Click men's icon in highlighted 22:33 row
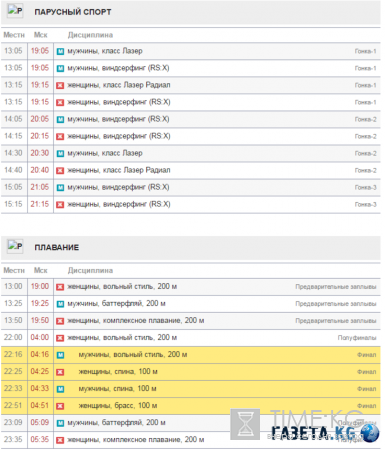 coord(60,389)
